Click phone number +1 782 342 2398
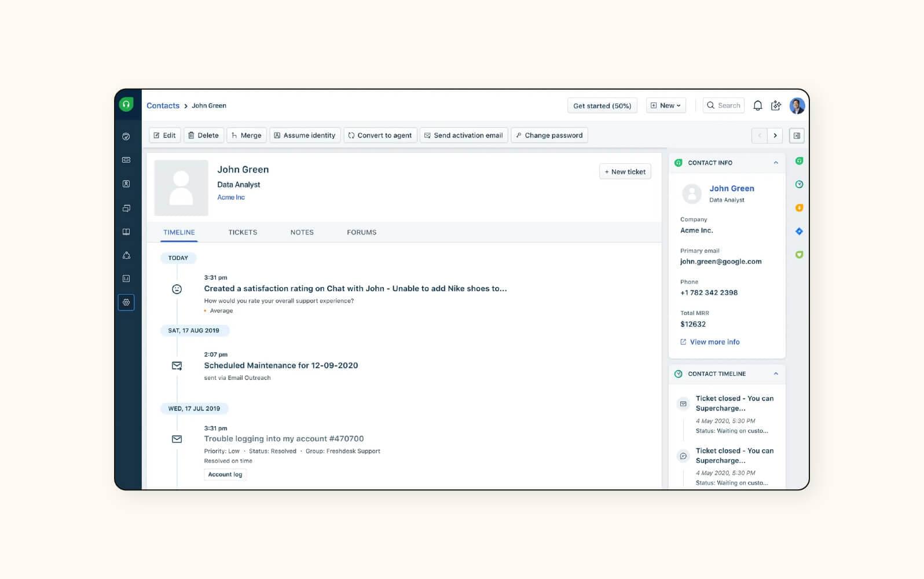 pyautogui.click(x=709, y=293)
